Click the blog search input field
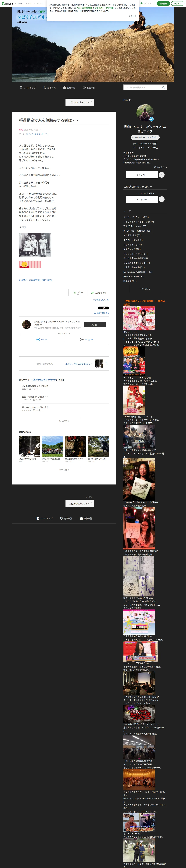Image resolution: width=186 pixels, height=868 pixels. 142,88
